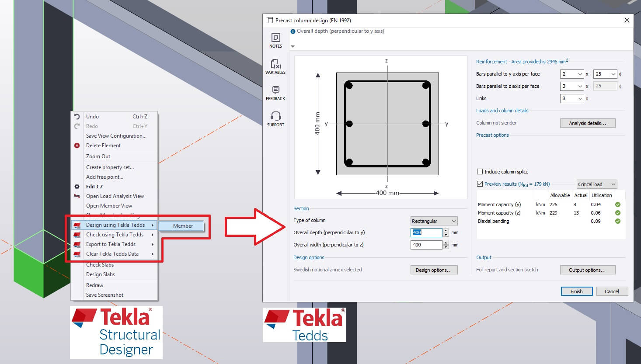641x364 pixels.
Task: Click the Swedish national annex selected text
Action: pyautogui.click(x=327, y=270)
